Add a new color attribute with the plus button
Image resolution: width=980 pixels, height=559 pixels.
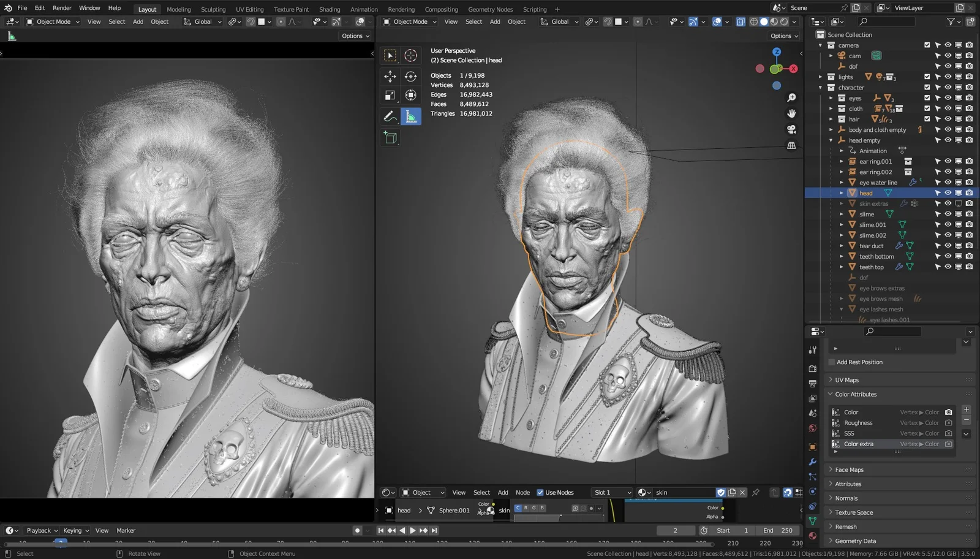click(967, 409)
